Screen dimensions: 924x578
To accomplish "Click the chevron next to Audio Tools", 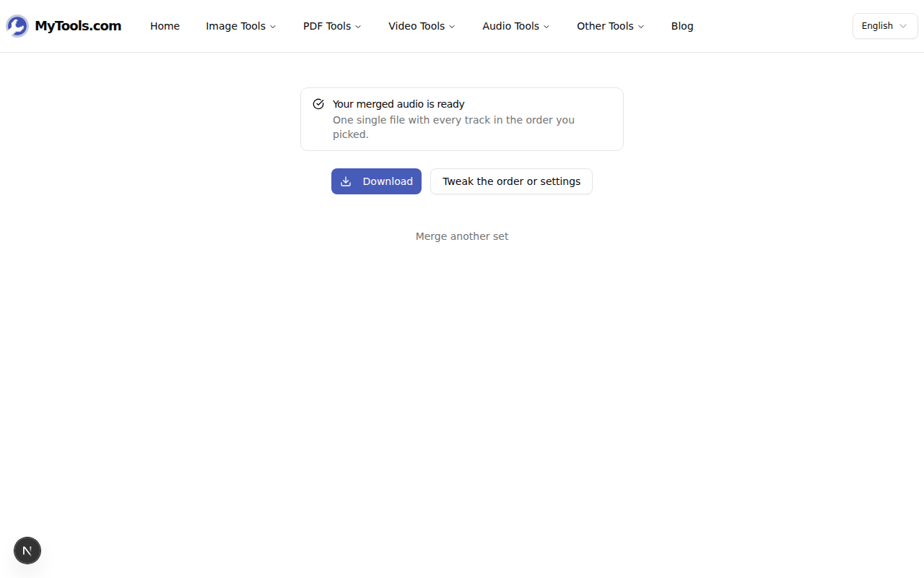I will tap(546, 27).
